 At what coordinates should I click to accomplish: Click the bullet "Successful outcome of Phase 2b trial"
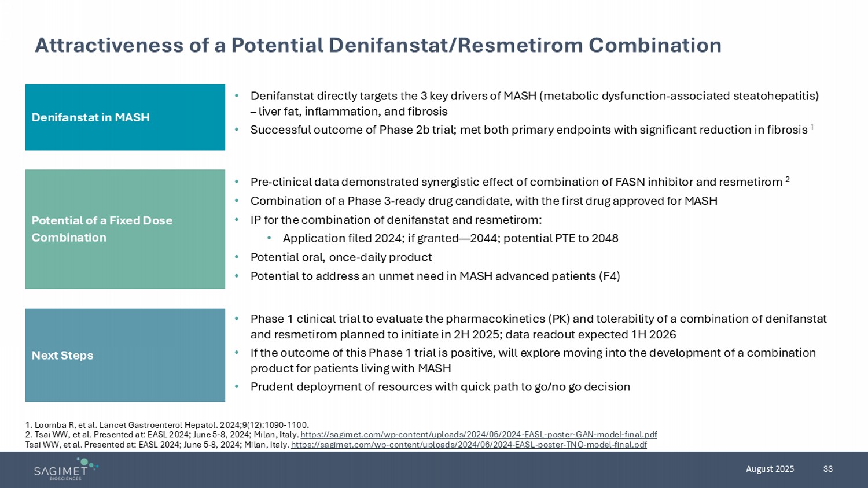pos(532,130)
